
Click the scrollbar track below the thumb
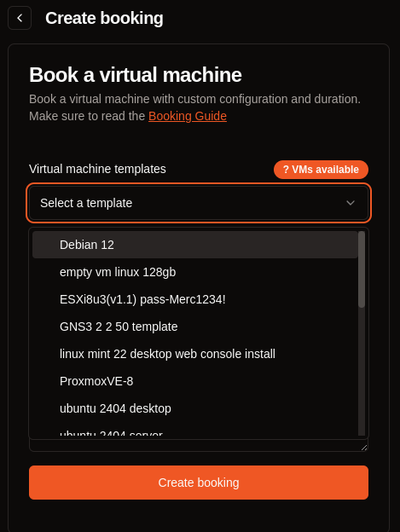click(362, 372)
